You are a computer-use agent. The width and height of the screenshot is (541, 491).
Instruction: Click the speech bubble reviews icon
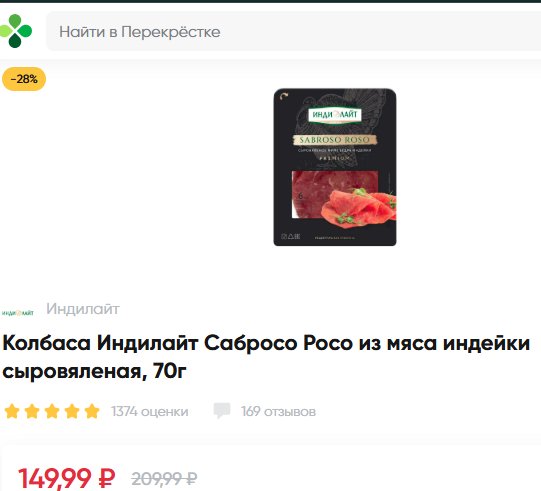[x=222, y=411]
